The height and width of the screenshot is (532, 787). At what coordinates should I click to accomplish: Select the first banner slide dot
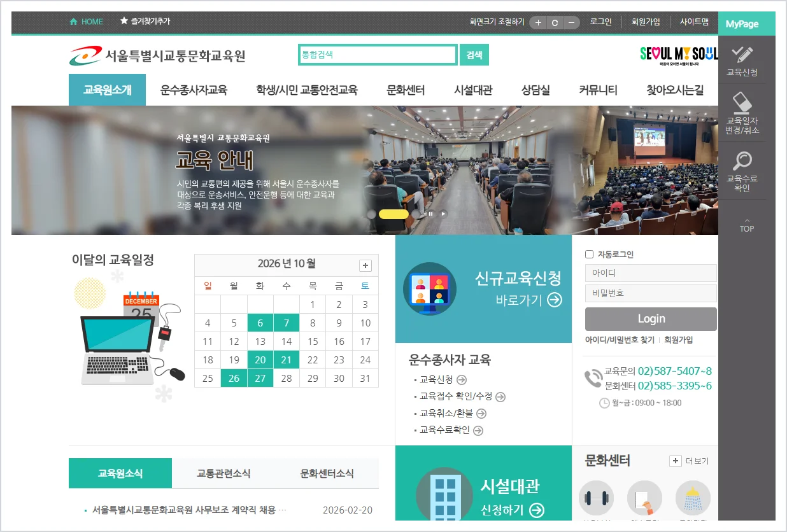tap(371, 214)
